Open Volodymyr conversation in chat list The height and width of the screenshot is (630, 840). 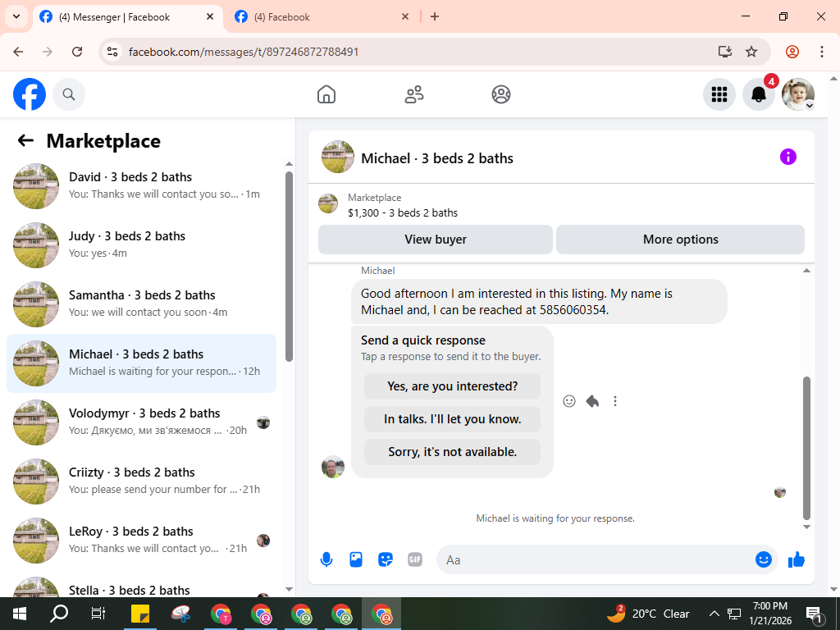[141, 422]
